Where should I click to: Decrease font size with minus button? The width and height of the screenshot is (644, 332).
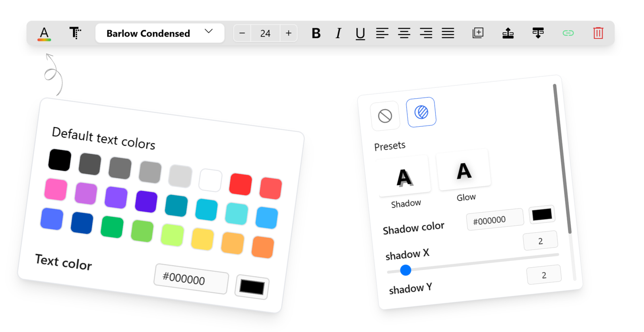click(x=242, y=33)
